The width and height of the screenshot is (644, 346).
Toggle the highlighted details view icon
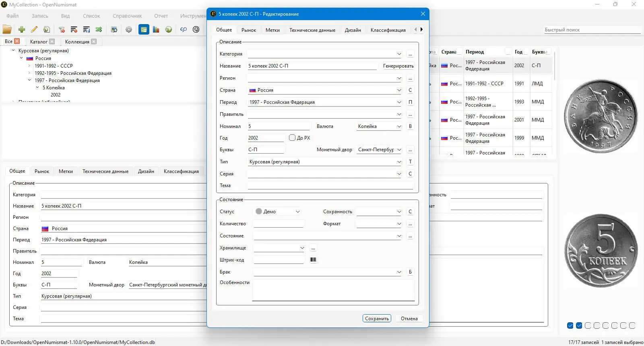(x=144, y=29)
